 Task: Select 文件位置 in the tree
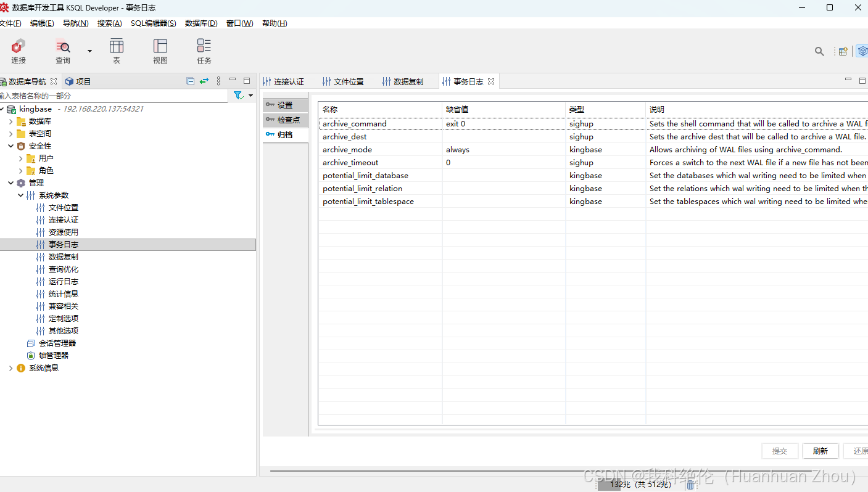64,208
